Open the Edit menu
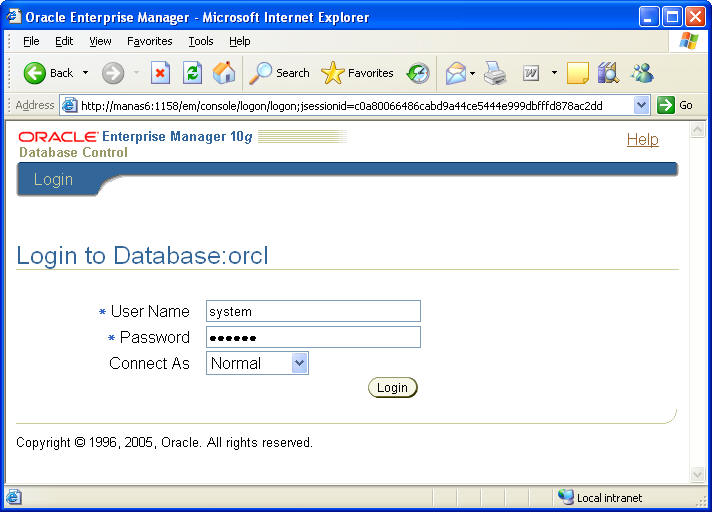The width and height of the screenshot is (712, 512). point(64,41)
